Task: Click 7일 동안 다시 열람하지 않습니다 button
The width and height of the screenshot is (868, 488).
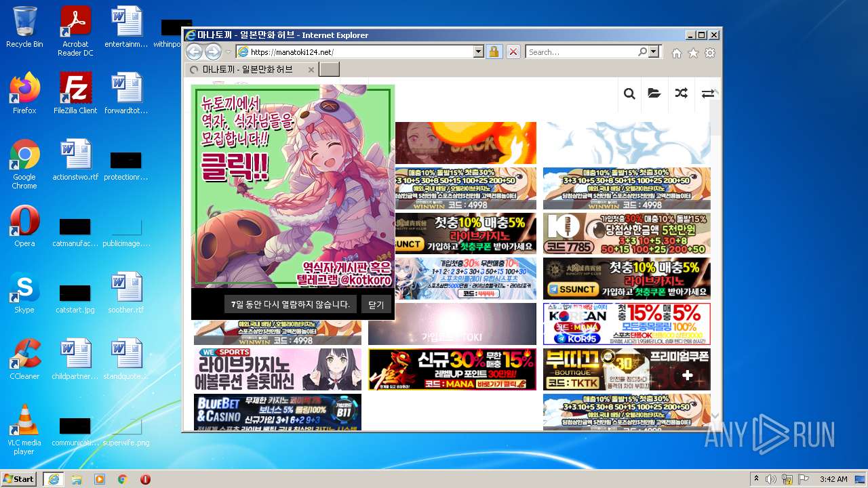Action: (x=290, y=304)
